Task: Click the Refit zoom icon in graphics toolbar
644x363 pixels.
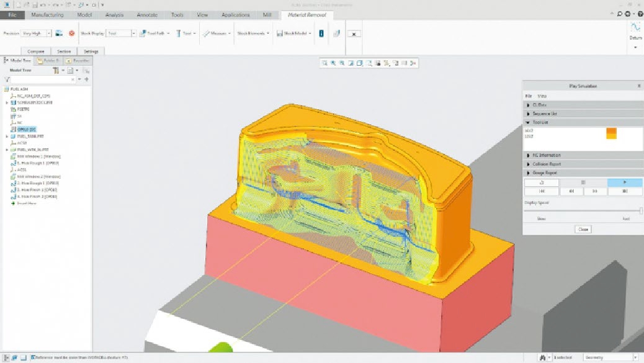Action: 324,63
